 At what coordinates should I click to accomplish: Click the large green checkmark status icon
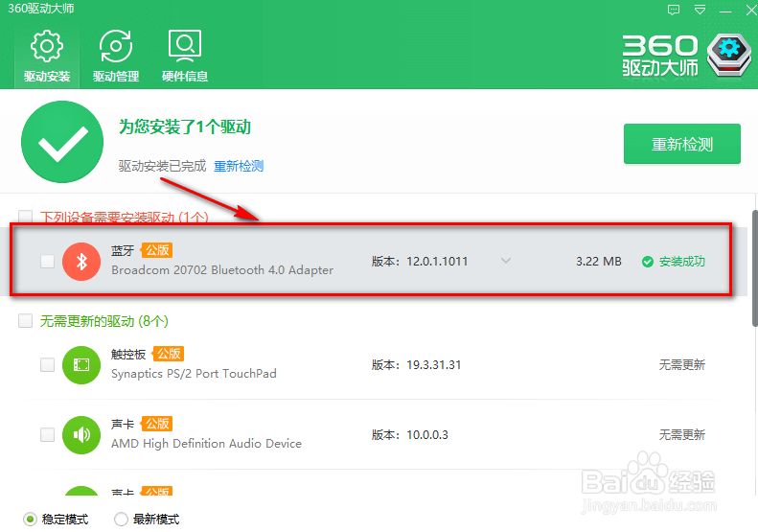62,142
